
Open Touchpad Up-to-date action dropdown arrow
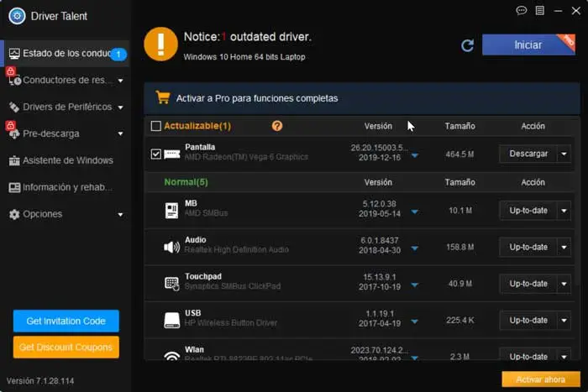click(x=564, y=284)
